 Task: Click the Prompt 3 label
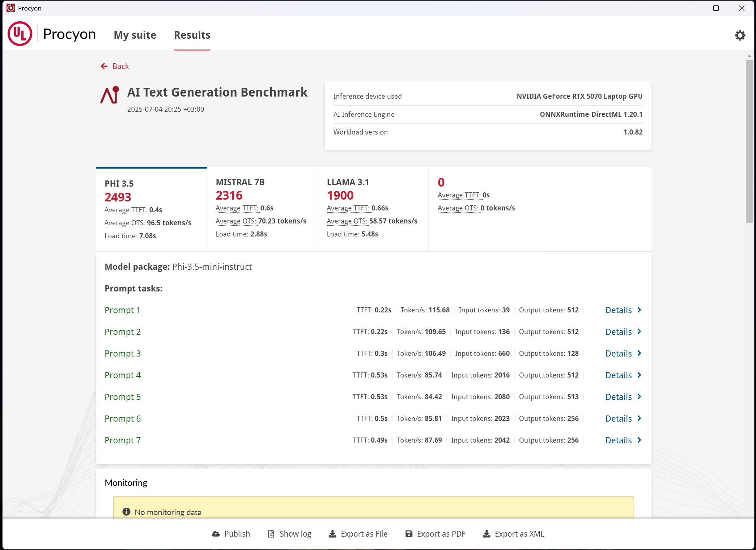(x=123, y=353)
